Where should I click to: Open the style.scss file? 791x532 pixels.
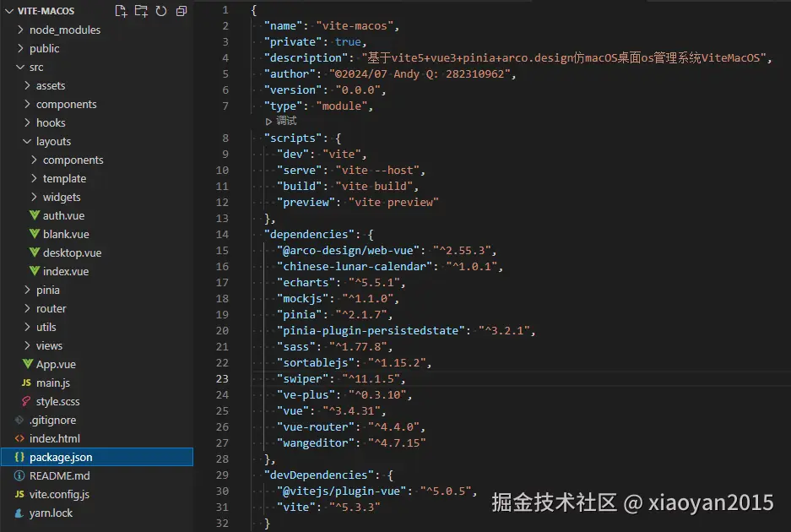pos(58,402)
